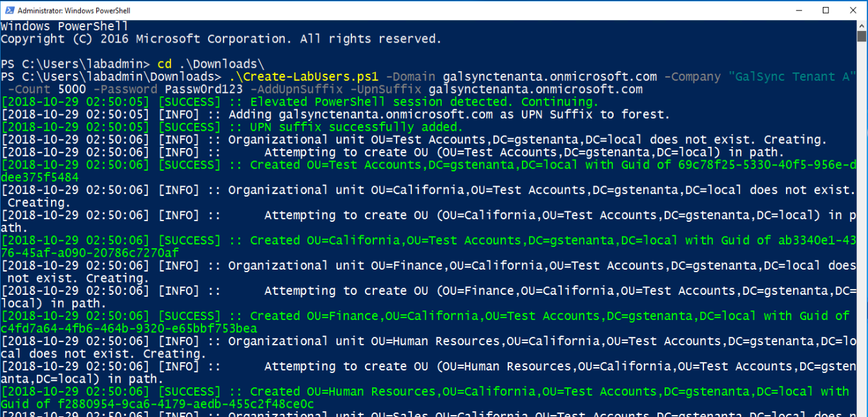The height and width of the screenshot is (417, 868).
Task: Open the PowerShell system menu icon
Action: 8,10
